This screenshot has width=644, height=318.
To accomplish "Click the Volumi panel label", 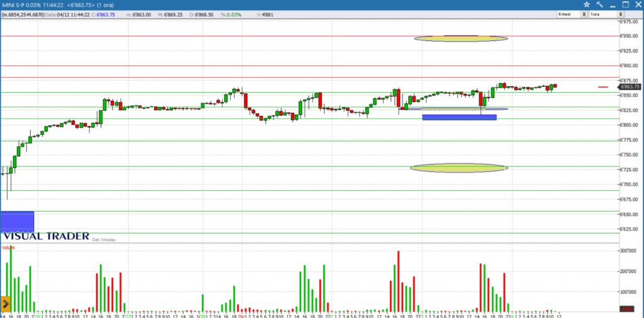I will [8, 247].
